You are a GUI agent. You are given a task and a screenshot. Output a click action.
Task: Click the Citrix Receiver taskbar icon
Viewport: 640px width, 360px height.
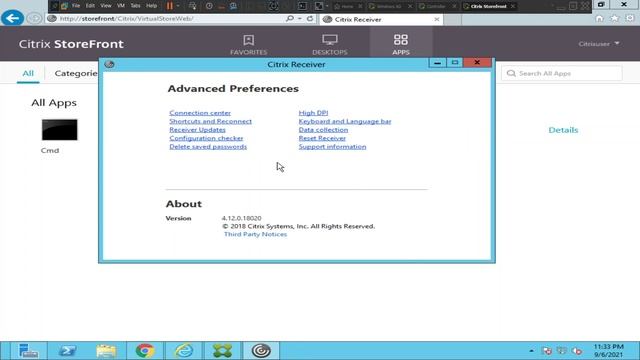(261, 351)
